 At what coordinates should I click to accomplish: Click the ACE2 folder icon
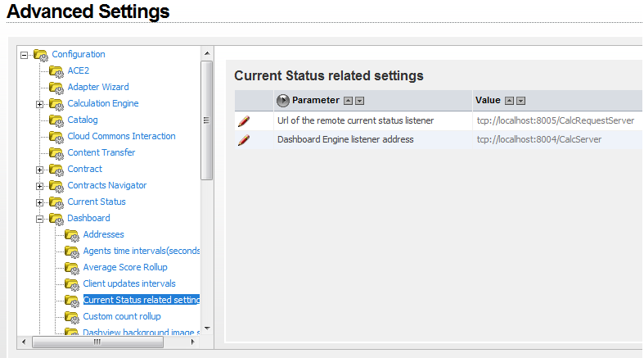click(x=56, y=71)
